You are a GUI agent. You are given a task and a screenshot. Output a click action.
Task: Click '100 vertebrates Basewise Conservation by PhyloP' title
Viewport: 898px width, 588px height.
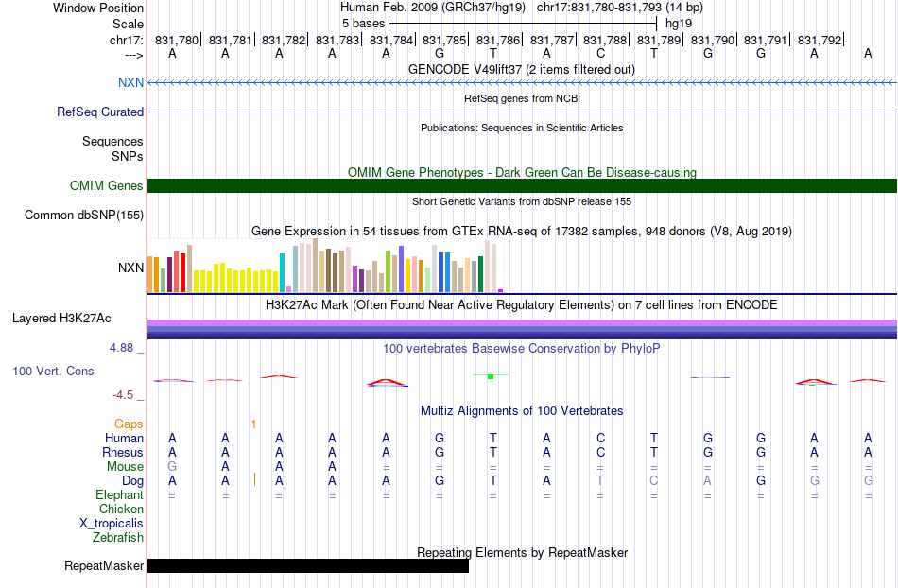point(522,348)
